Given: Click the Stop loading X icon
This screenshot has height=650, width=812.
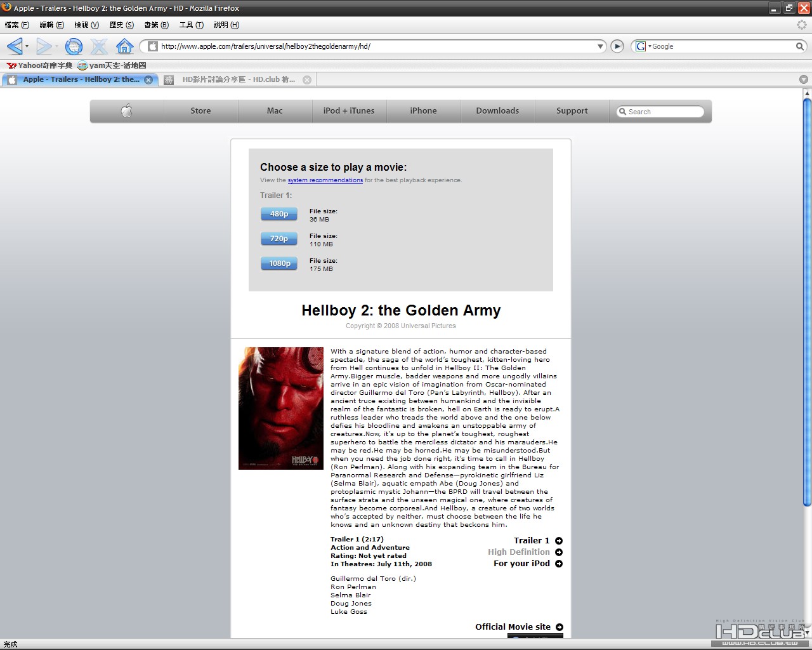Looking at the screenshot, I should tap(99, 46).
